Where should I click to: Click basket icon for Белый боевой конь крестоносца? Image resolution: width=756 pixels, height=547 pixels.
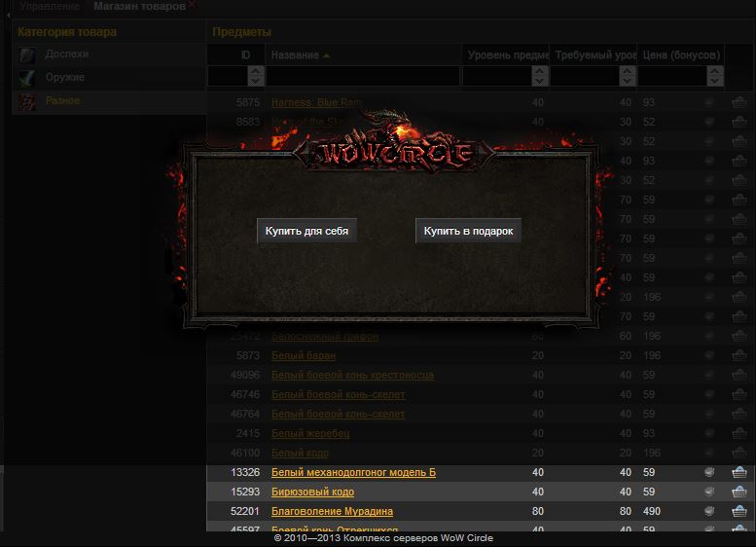pos(739,375)
